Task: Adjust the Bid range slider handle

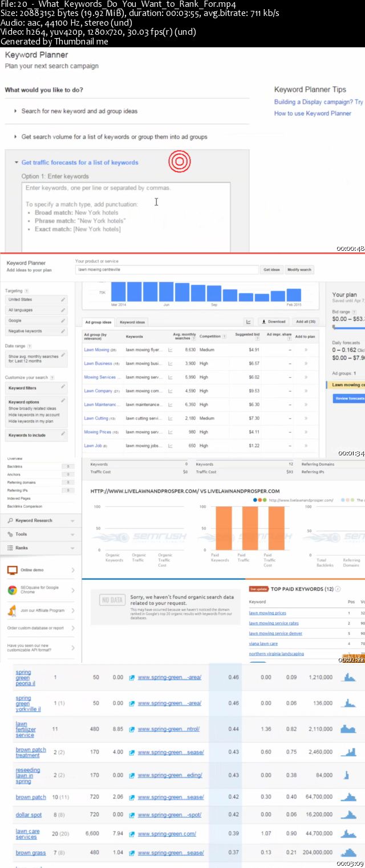Action: pos(334,327)
